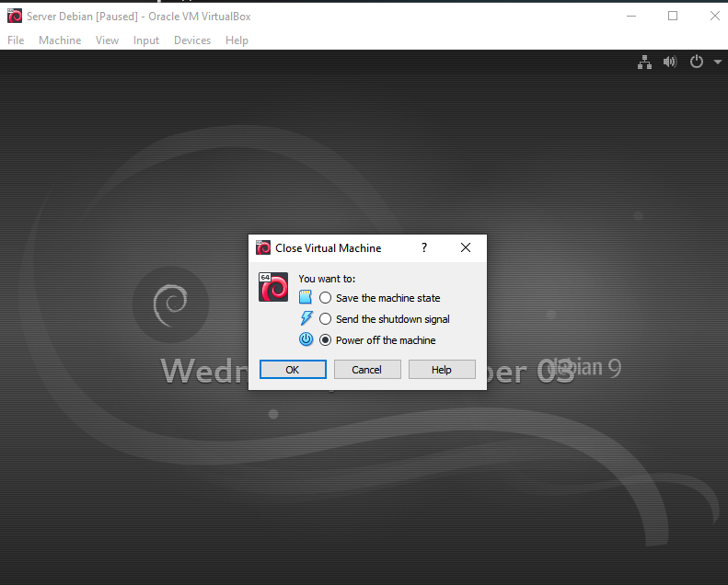Open the Input menu
Viewport: 728px width, 585px height.
(145, 40)
